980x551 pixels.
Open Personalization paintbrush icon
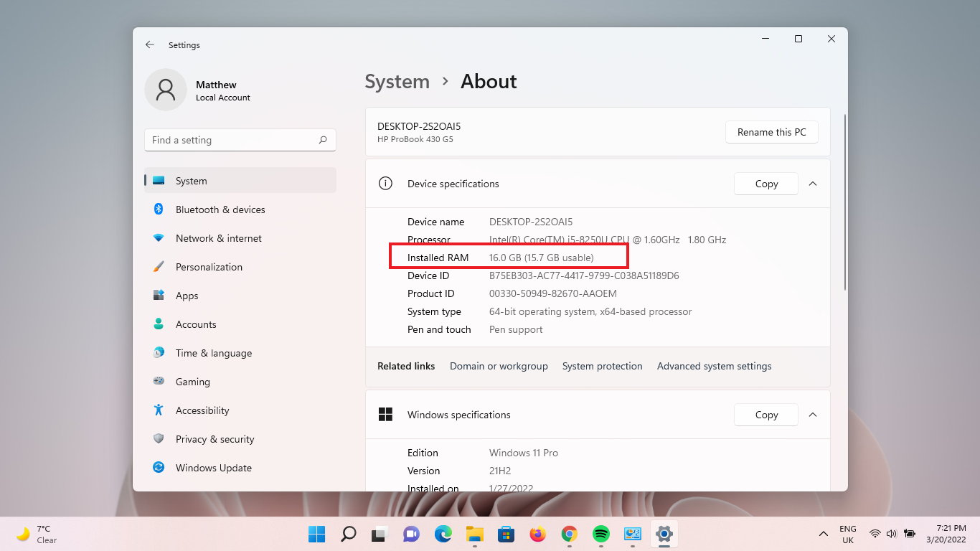(x=159, y=267)
